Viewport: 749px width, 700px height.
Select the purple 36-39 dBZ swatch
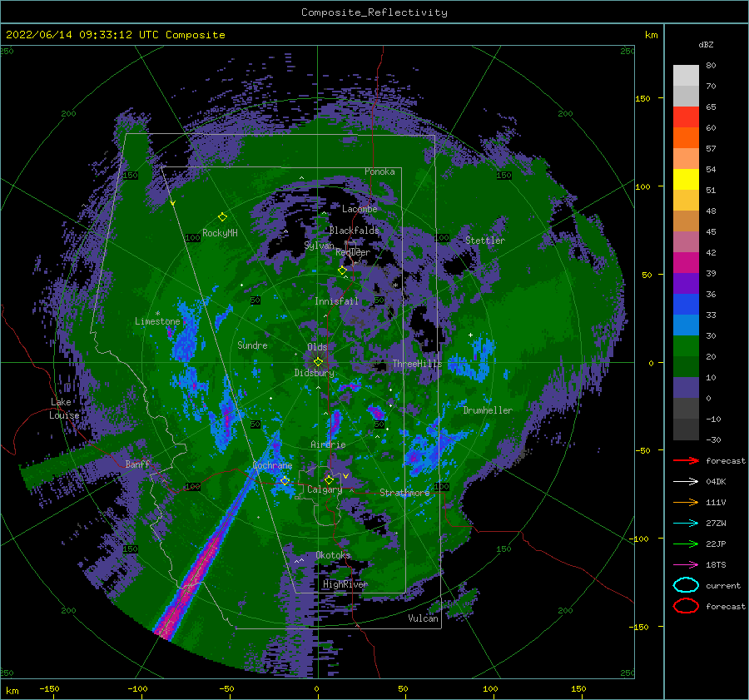pyautogui.click(x=686, y=283)
